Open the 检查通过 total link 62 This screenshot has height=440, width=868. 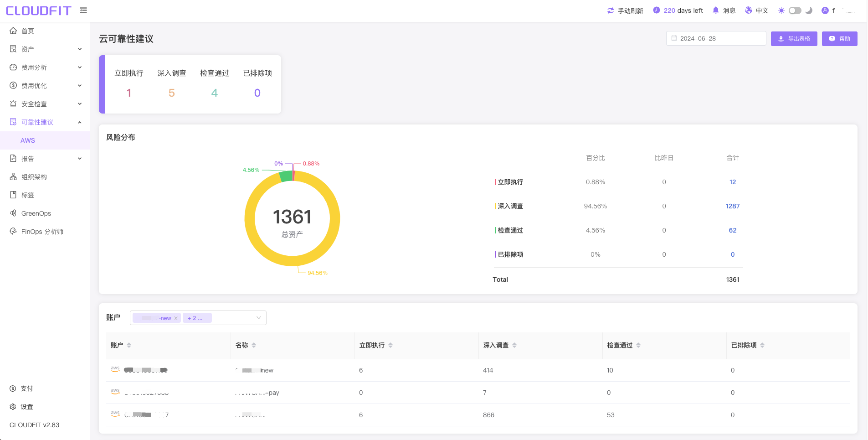click(x=732, y=230)
